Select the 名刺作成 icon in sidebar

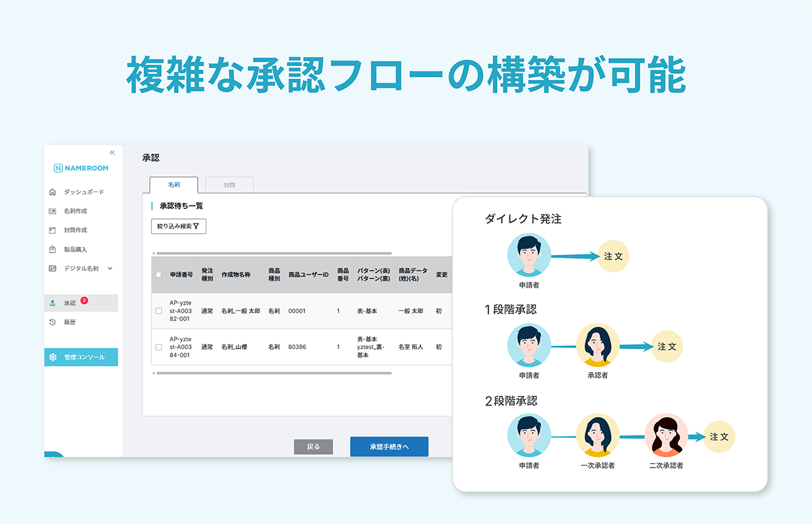tap(52, 210)
